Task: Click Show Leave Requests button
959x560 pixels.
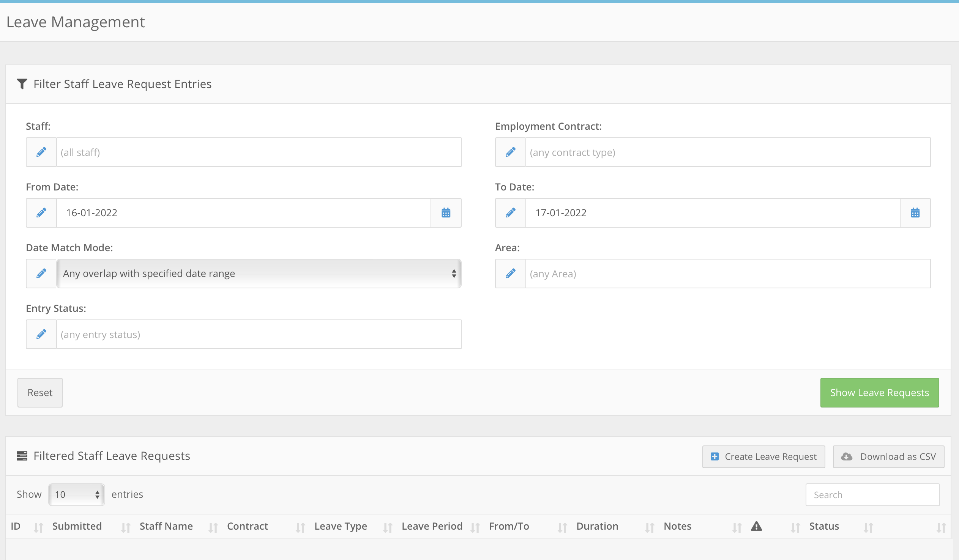Action: pos(880,393)
